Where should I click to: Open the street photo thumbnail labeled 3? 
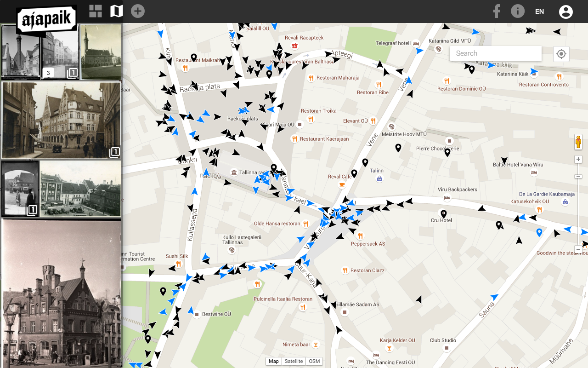tap(60, 52)
